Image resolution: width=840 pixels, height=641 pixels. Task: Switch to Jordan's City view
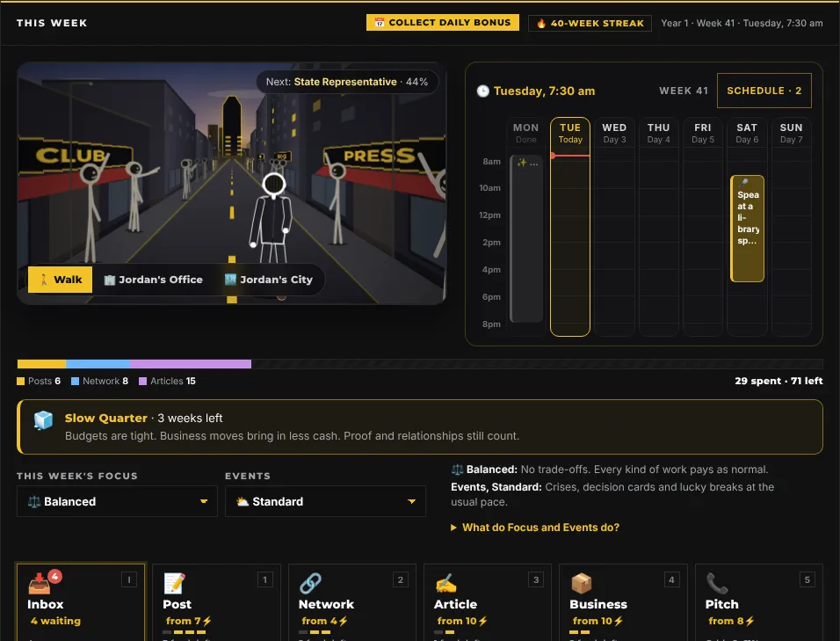click(269, 280)
